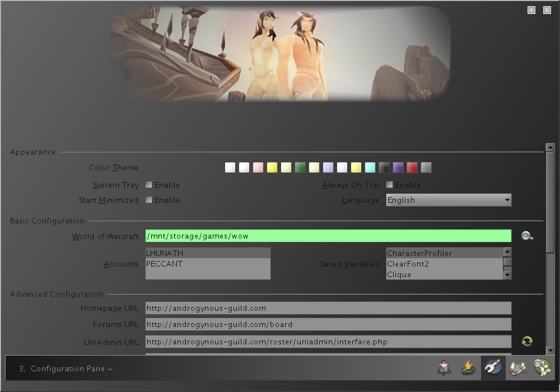560x392 pixels.
Task: Pick the cyan color theme swatch
Action: [370, 167]
